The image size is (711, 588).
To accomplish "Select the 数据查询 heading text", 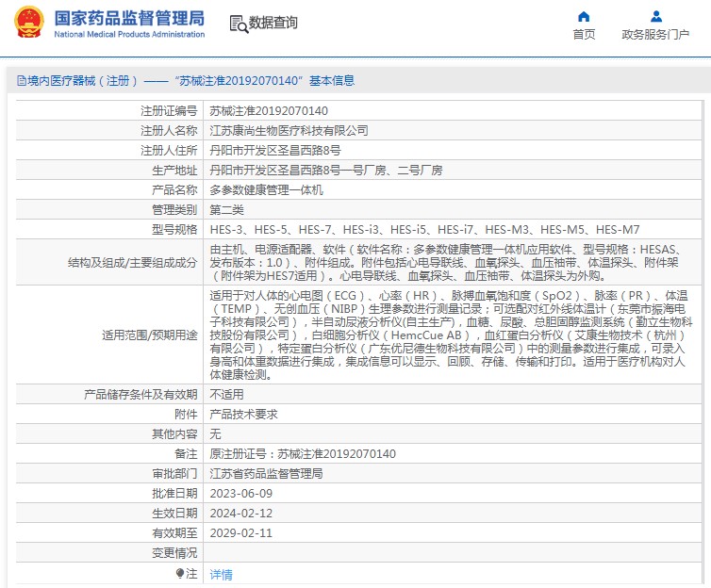I will 273,24.
